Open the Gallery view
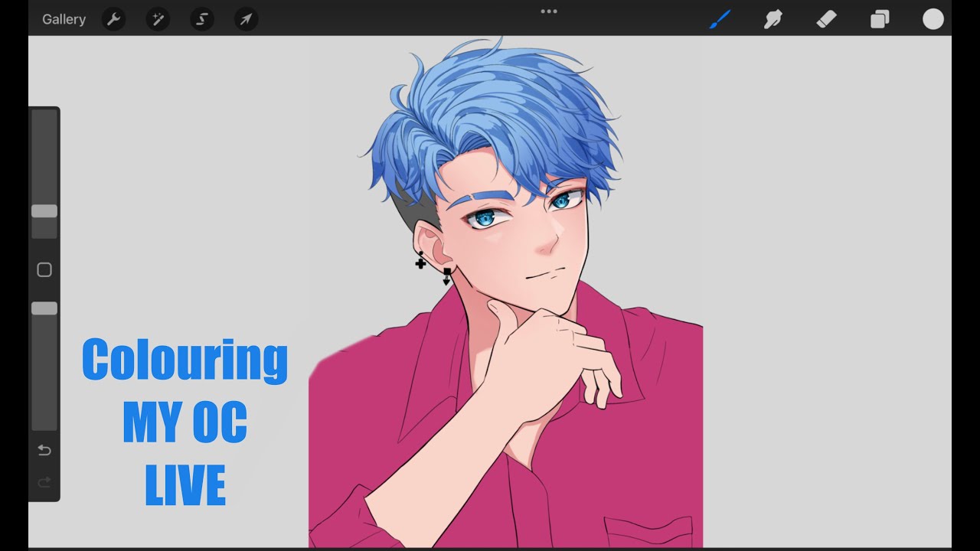 point(64,19)
